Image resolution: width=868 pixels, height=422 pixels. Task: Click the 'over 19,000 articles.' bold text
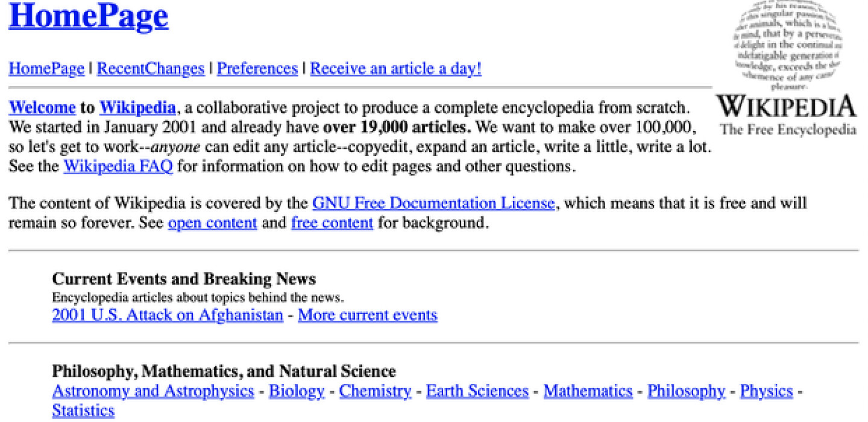[398, 128]
